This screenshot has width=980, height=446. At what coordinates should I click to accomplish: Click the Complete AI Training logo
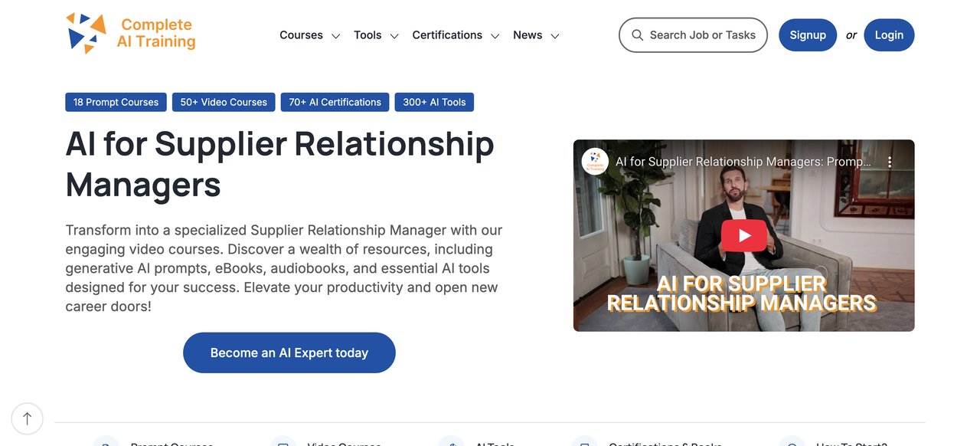(130, 34)
